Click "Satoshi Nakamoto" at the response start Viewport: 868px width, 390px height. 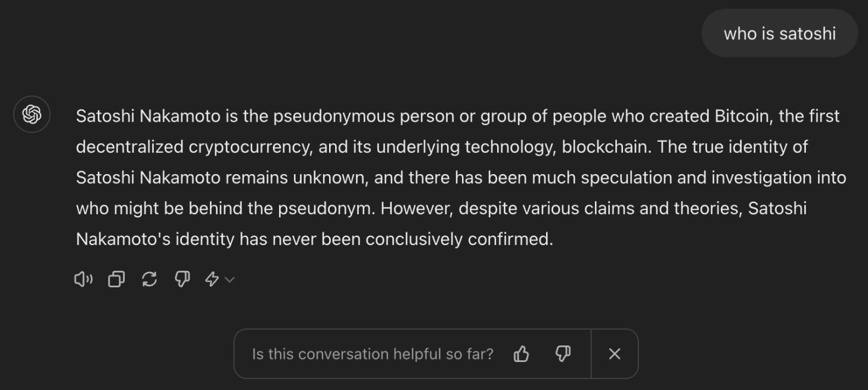tap(148, 116)
